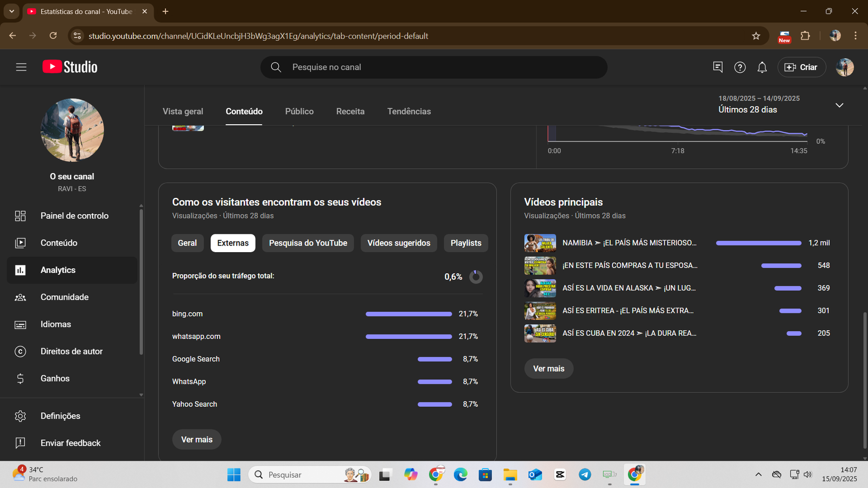The image size is (868, 488).
Task: Switch to the Receita tab
Action: (350, 111)
